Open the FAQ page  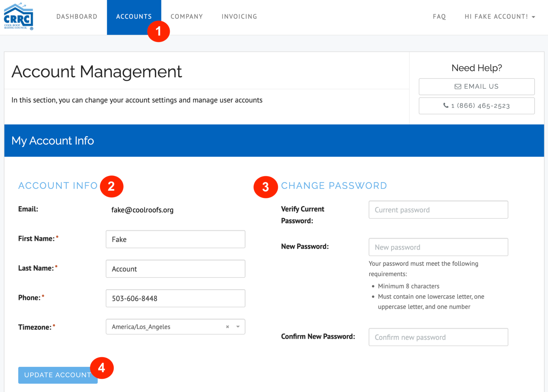[x=439, y=16]
